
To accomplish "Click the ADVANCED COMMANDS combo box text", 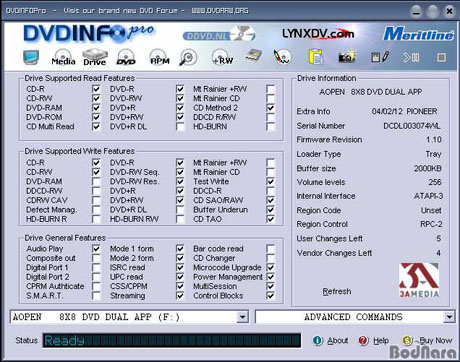I will click(x=353, y=317).
